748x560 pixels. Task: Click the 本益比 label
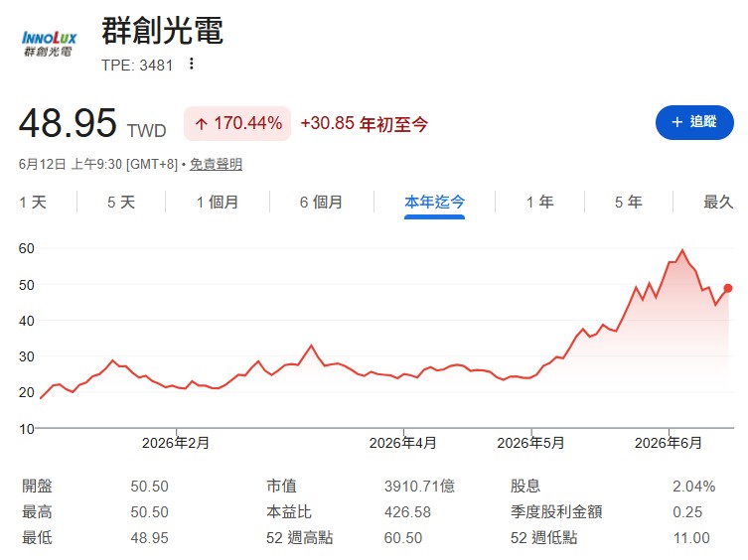point(289,512)
